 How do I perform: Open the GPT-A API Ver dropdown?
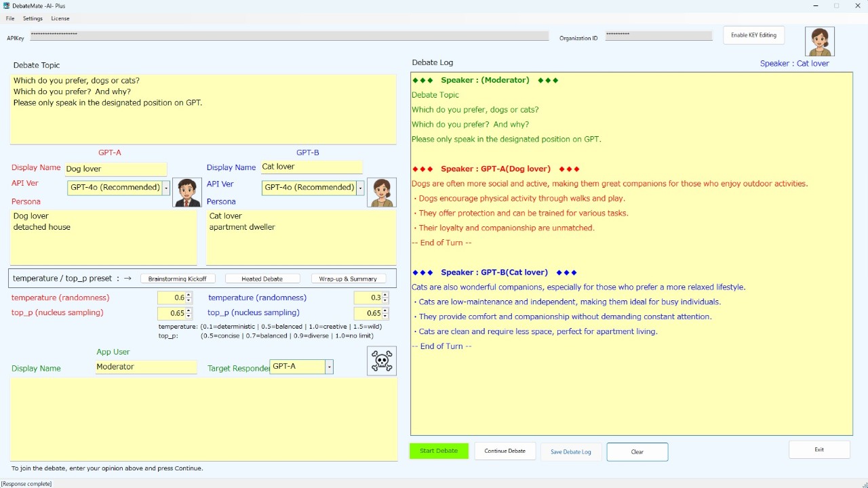point(166,188)
